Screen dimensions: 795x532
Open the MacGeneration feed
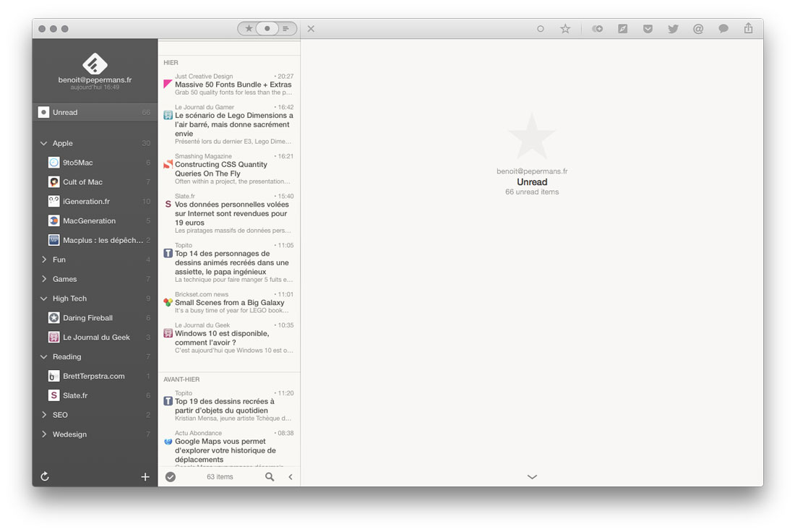[95, 221]
